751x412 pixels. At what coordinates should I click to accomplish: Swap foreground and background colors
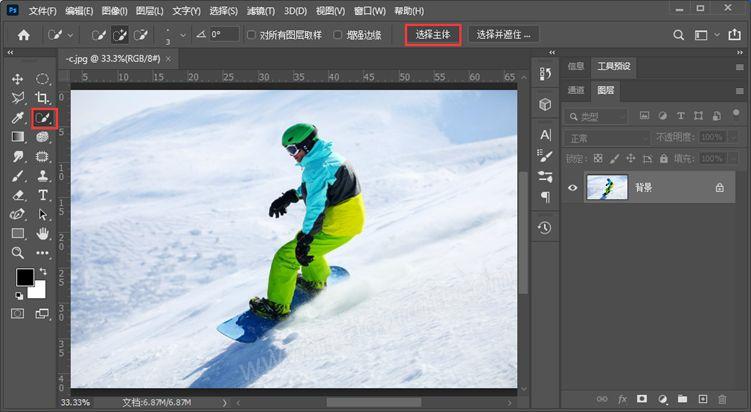(x=43, y=271)
